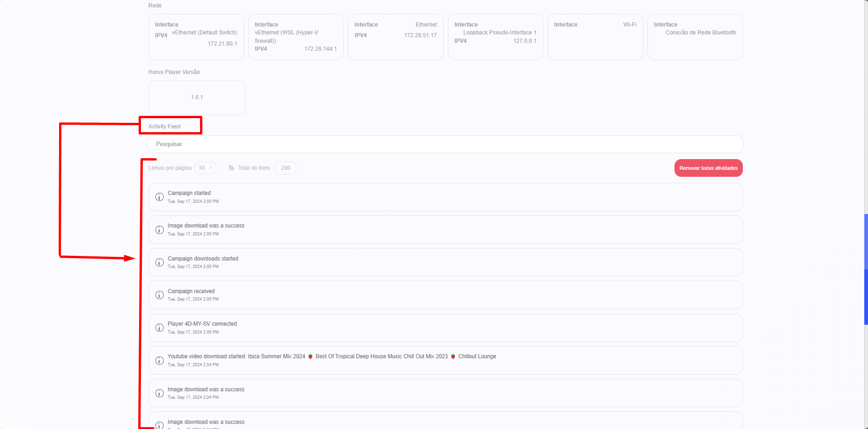Click the Loopback Pseudo-Interface 1 card
The width and height of the screenshot is (868, 429).
pos(495,37)
